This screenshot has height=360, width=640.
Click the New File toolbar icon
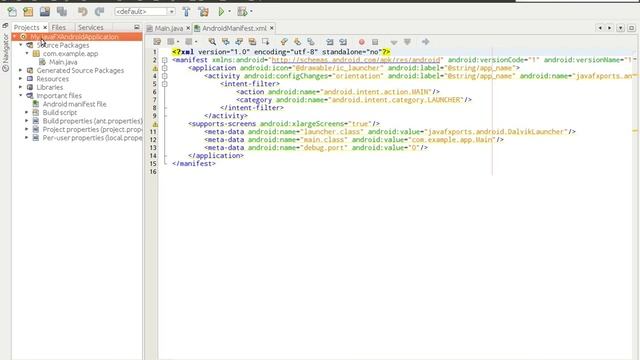pyautogui.click(x=12, y=12)
